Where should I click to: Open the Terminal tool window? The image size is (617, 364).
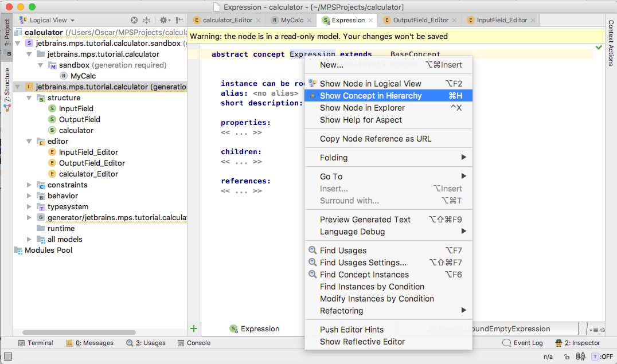click(36, 343)
